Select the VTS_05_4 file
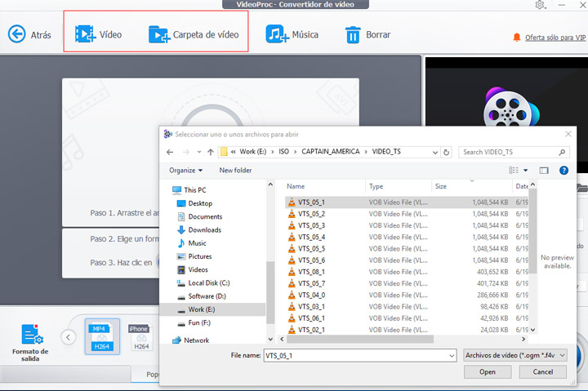The image size is (588, 391). click(407, 237)
